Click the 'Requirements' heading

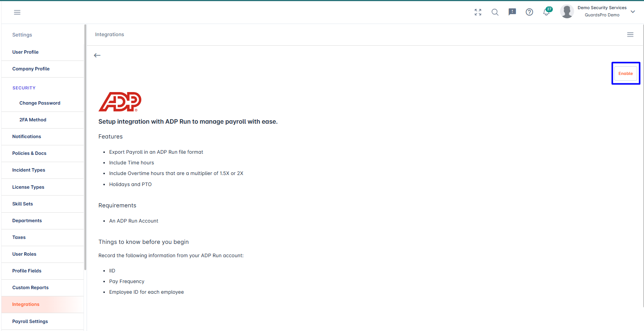117,205
